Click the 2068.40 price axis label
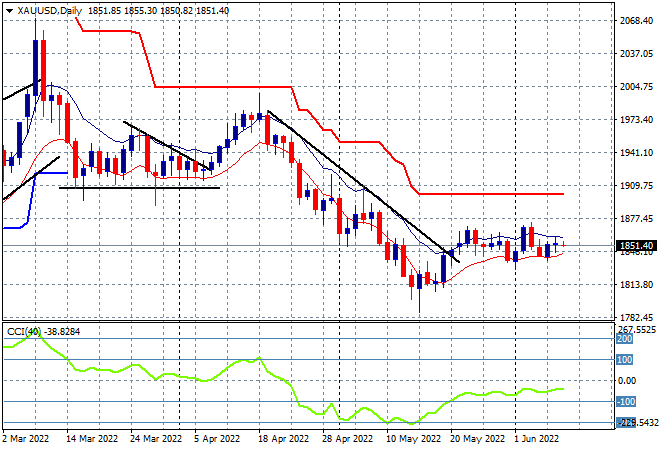The width and height of the screenshot is (660, 450). pos(636,20)
